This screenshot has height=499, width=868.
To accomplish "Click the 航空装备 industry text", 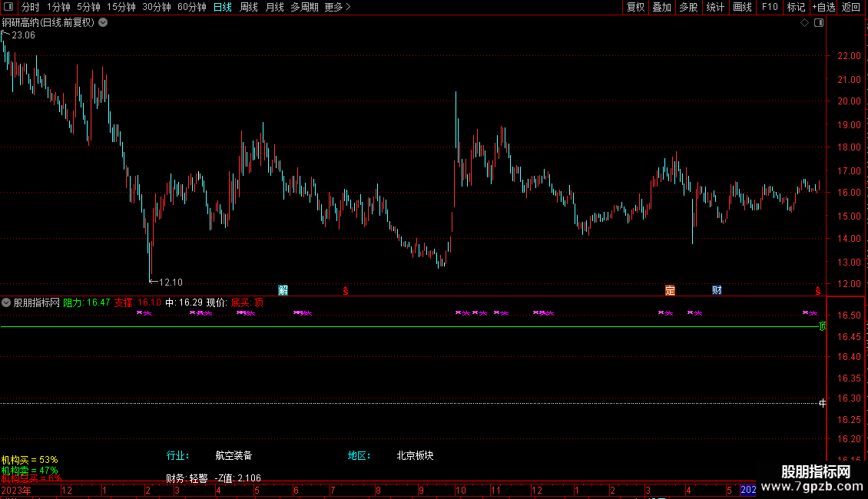I will (234, 455).
